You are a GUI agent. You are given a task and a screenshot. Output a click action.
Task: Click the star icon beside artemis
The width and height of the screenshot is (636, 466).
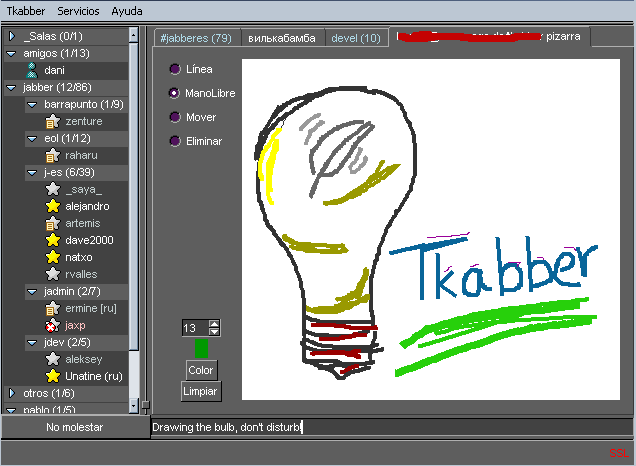53,223
